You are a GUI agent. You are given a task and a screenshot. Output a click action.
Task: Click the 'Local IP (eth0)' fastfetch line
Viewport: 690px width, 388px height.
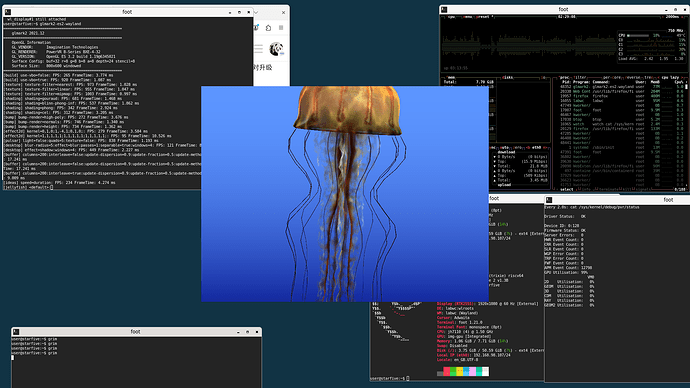473,355
